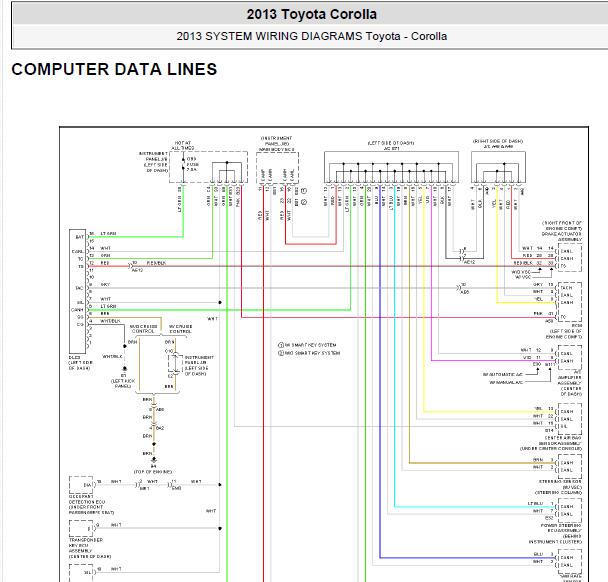Click the 'HOT AT ALL TIMES' label
The height and width of the screenshot is (582, 608).
[x=183, y=145]
